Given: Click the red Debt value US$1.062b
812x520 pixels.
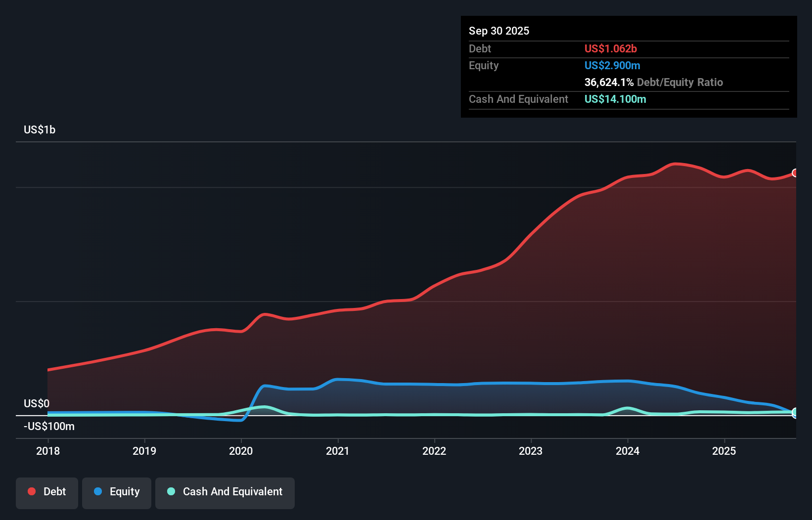Looking at the screenshot, I should tap(611, 48).
